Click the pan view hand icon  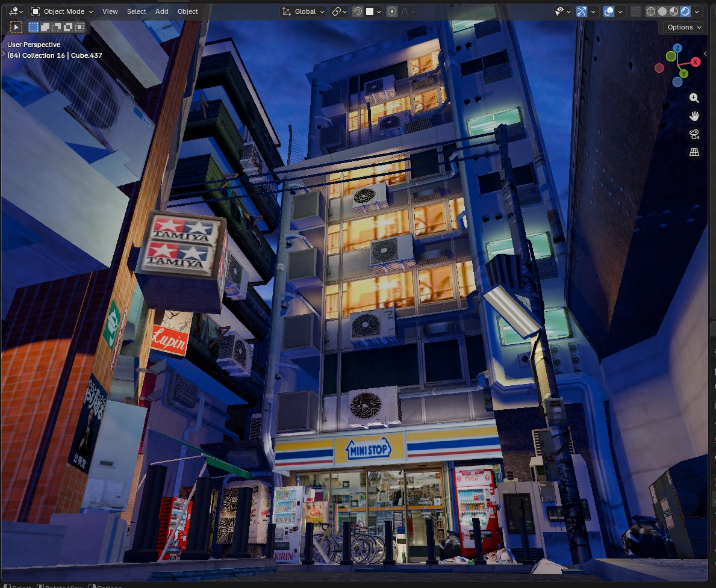tap(694, 116)
